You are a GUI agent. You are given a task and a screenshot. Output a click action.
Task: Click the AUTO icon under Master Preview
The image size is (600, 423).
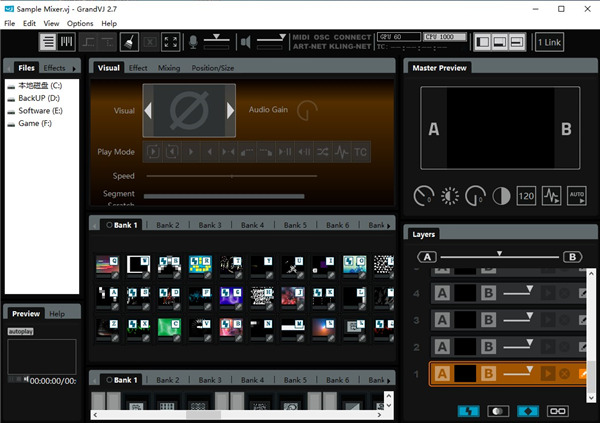click(x=577, y=196)
